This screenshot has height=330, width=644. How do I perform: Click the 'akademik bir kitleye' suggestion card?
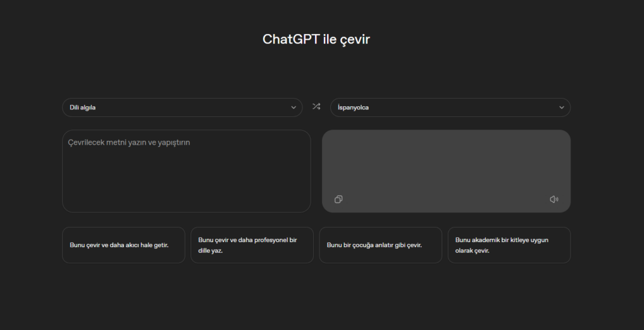tap(509, 245)
